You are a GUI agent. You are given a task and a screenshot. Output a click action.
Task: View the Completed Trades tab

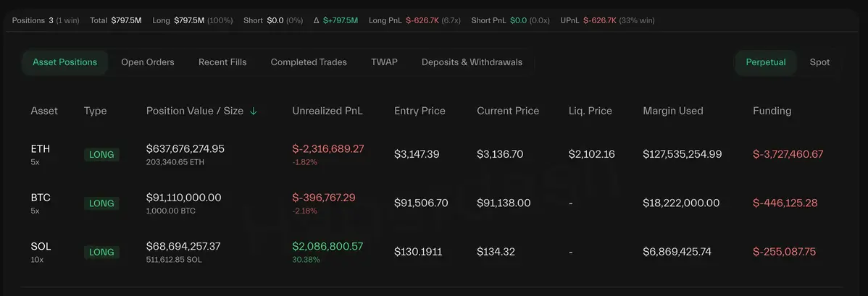pos(309,62)
